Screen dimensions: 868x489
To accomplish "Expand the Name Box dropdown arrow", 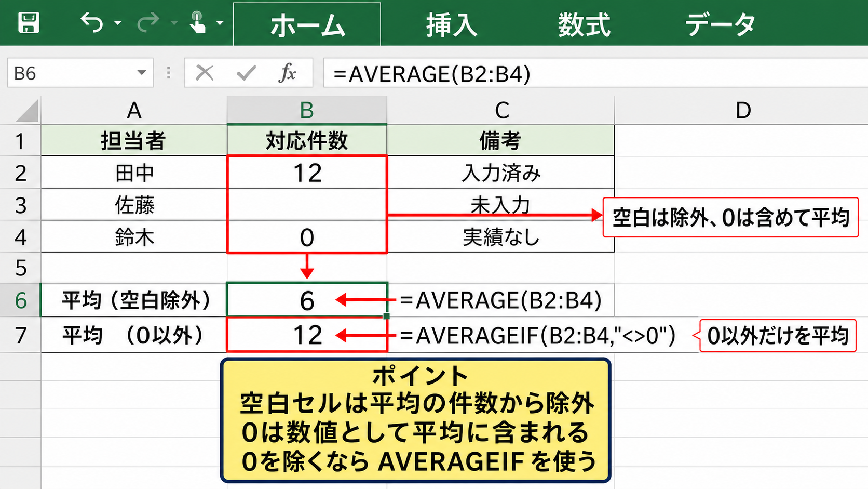I will click(x=141, y=73).
